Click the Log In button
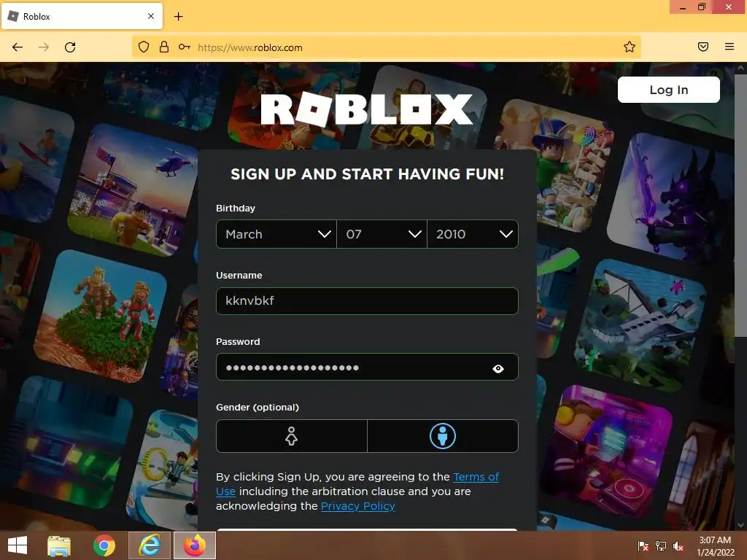Screen dimensions: 747x560 coord(668,90)
